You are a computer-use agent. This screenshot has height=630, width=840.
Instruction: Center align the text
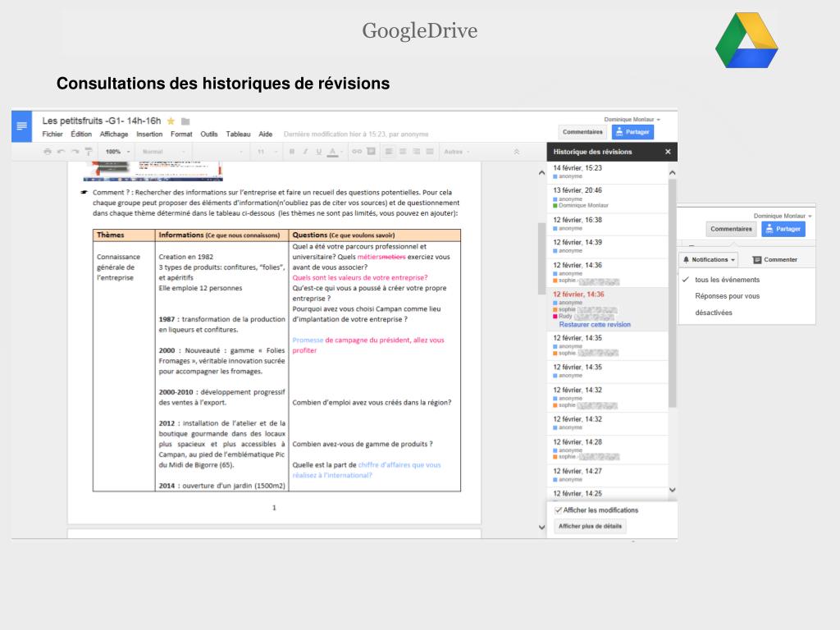pos(403,152)
